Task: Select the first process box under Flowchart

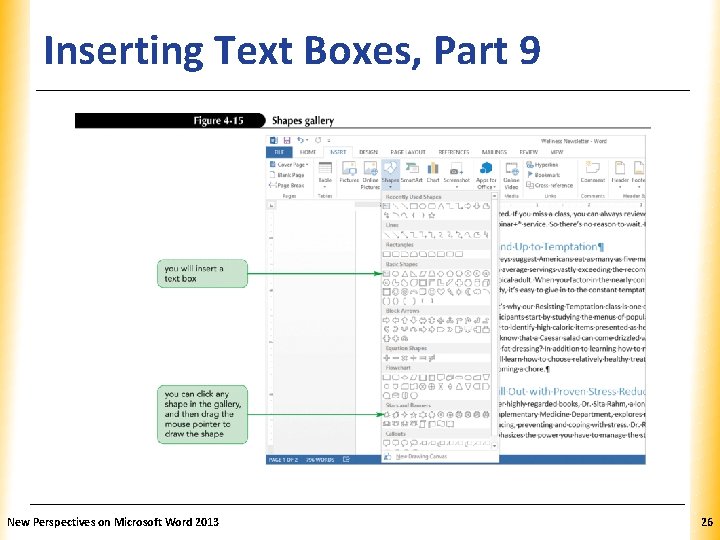Action: (x=387, y=377)
